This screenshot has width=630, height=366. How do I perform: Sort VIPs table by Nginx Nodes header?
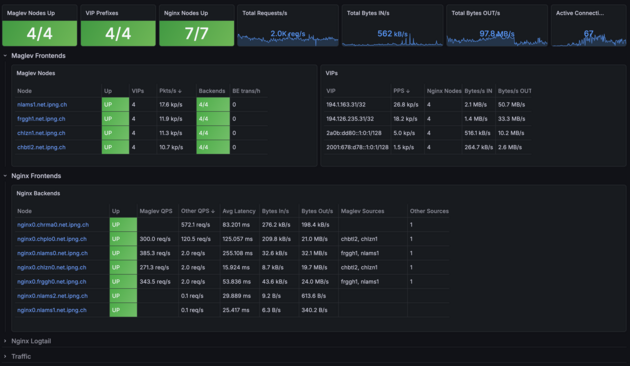point(444,91)
